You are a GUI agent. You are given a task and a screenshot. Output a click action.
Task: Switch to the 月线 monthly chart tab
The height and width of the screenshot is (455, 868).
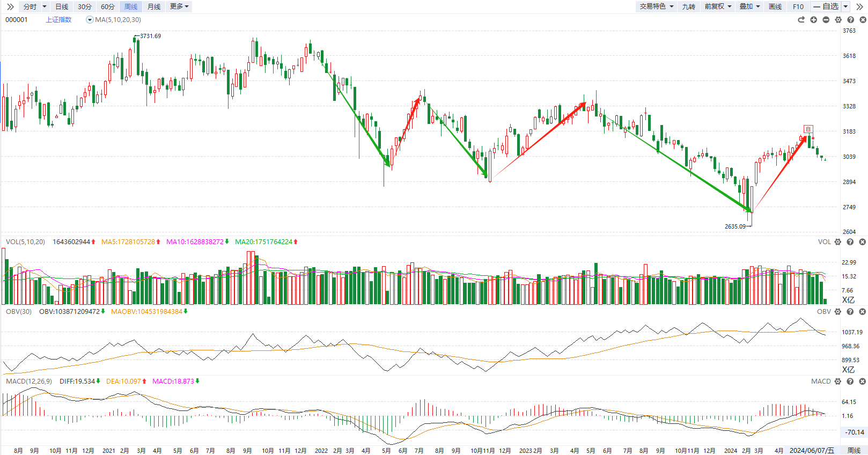[154, 6]
